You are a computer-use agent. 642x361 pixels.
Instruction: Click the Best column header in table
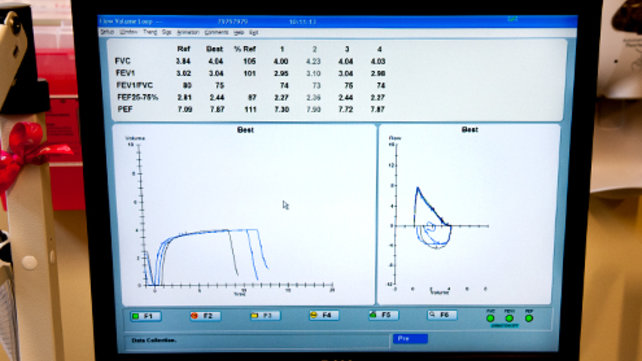point(215,49)
